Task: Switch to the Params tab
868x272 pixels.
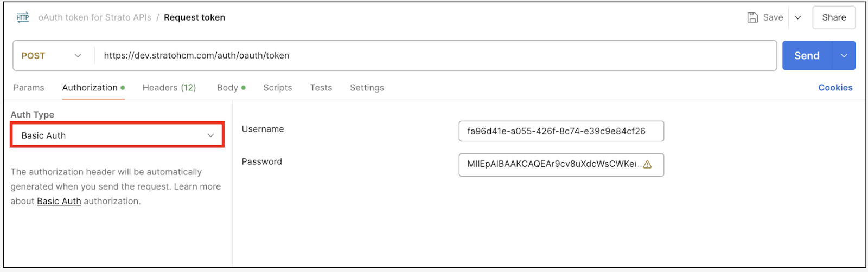Action: pos(29,88)
